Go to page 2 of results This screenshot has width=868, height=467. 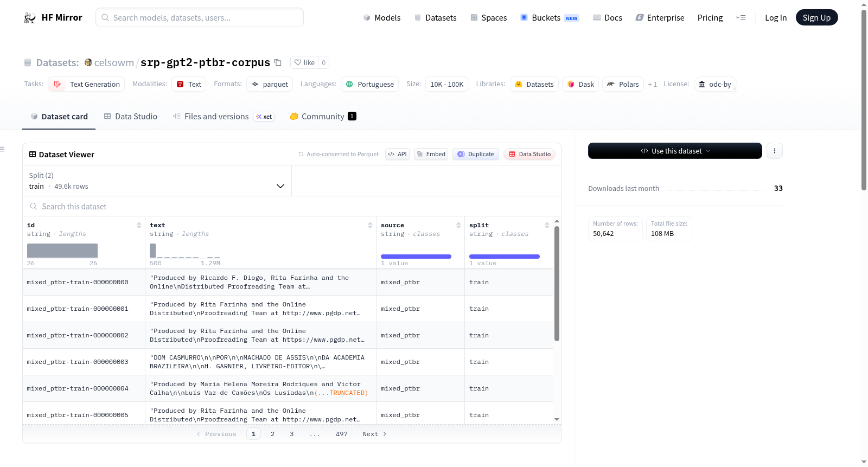click(x=272, y=434)
